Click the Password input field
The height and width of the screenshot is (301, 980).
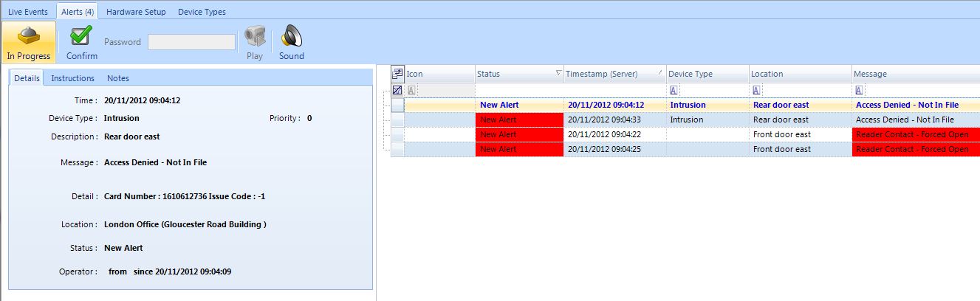coord(191,42)
